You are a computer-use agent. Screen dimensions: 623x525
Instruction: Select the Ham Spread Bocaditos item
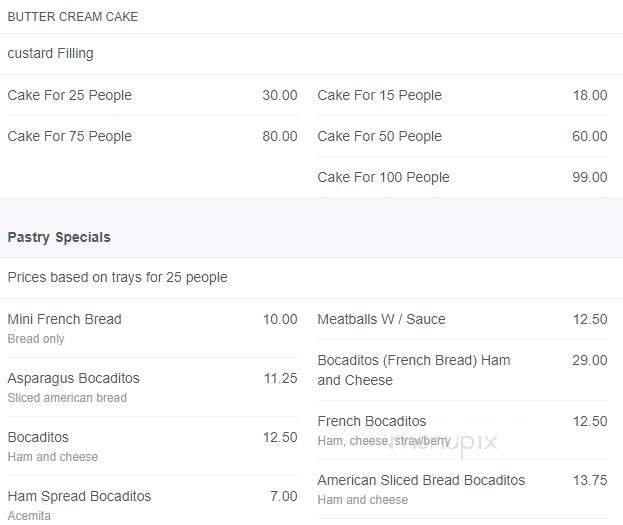[x=79, y=496]
